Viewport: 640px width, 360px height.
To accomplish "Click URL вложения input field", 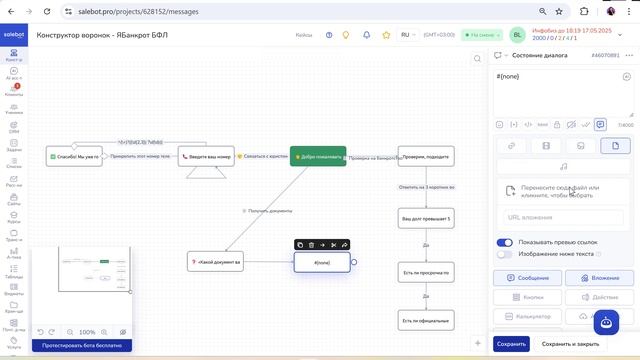I will (564, 218).
